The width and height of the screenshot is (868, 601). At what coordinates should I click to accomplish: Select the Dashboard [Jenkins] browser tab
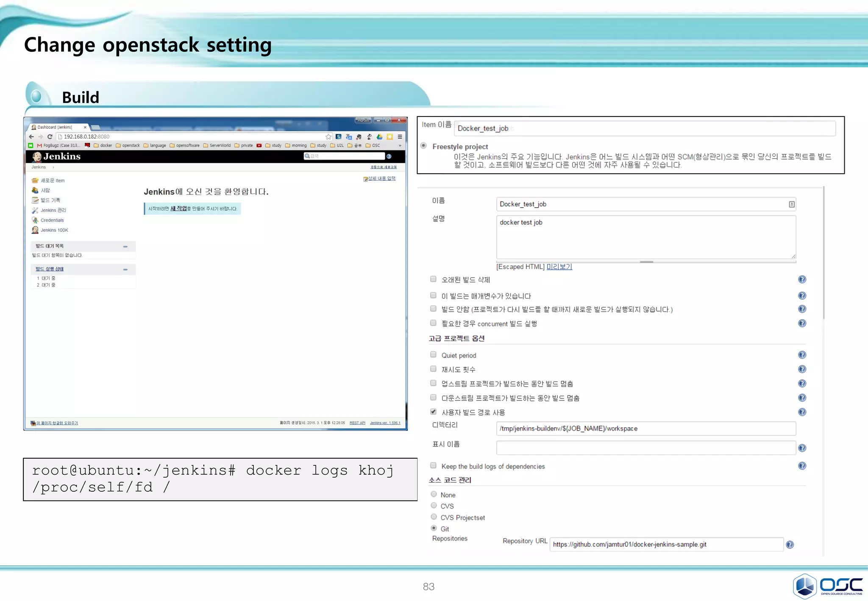[x=55, y=127]
